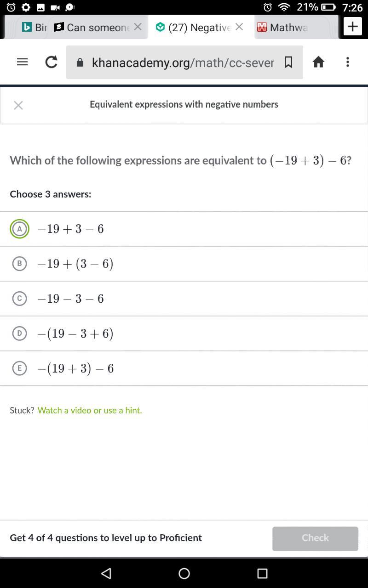Open the browser hamburger menu
The width and height of the screenshot is (368, 588).
(22, 62)
